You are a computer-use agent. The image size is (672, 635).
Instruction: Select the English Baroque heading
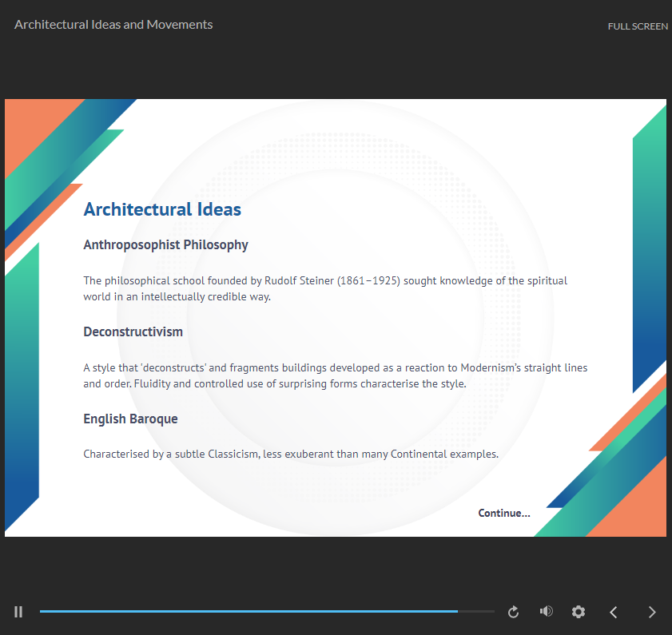pos(130,419)
